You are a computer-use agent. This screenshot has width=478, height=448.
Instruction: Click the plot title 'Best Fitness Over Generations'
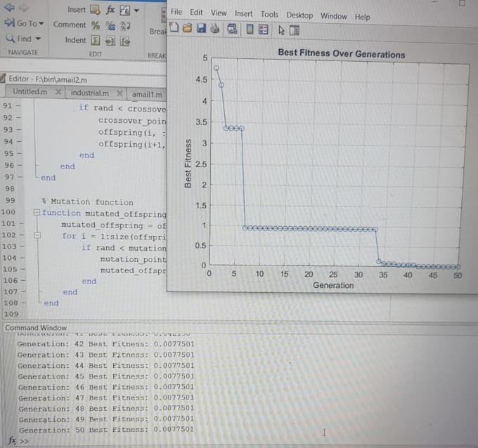[342, 53]
